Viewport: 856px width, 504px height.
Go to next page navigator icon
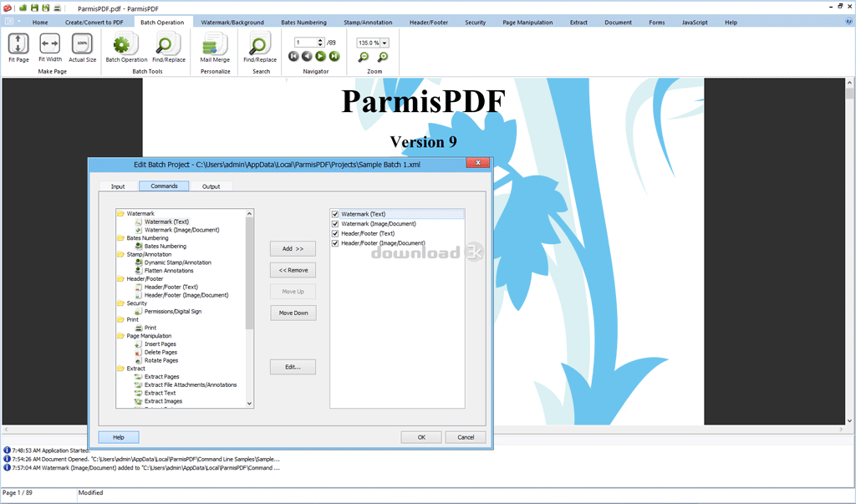(320, 56)
